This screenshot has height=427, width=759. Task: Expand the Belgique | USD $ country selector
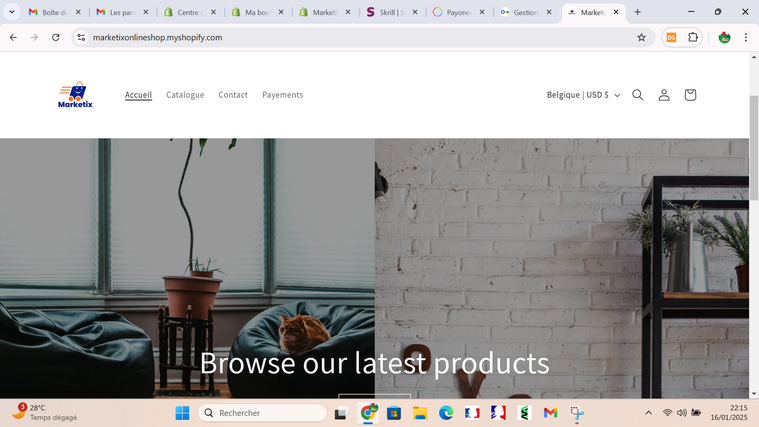583,95
